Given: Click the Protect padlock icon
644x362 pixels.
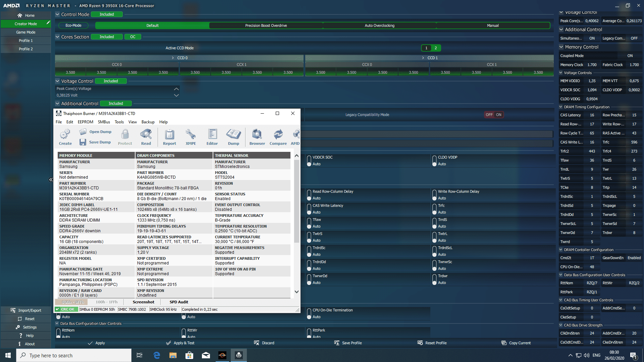Looking at the screenshot, I should [x=125, y=134].
